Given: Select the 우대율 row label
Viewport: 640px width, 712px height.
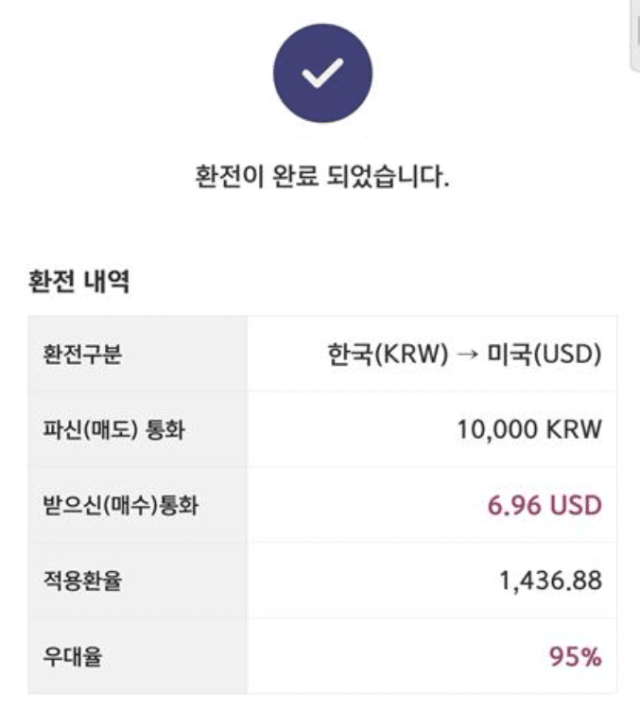Looking at the screenshot, I should [x=72, y=657].
